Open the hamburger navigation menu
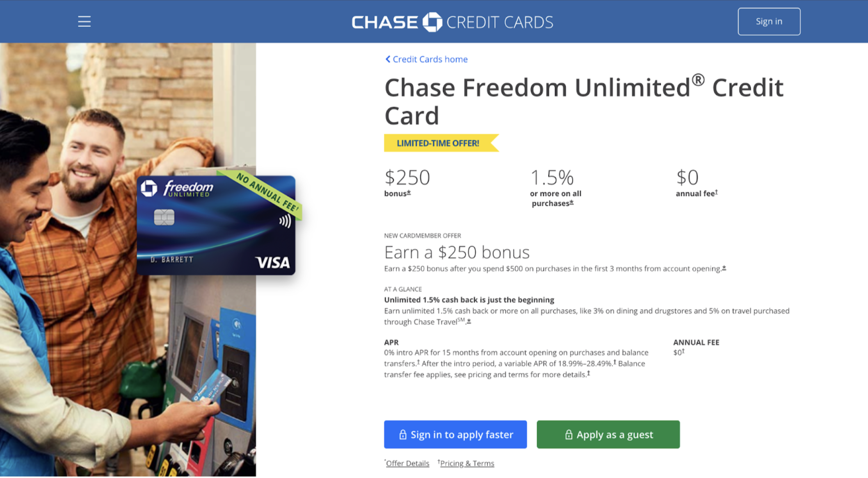The height and width of the screenshot is (478, 868). [84, 21]
